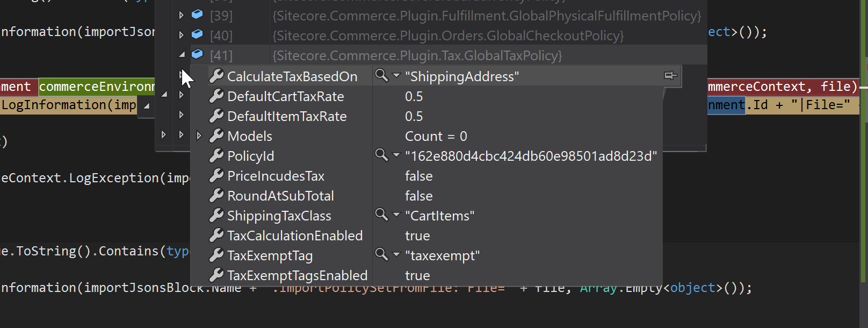Select the TaxExemptTag property name
Screen dimensions: 868x328
270,255
